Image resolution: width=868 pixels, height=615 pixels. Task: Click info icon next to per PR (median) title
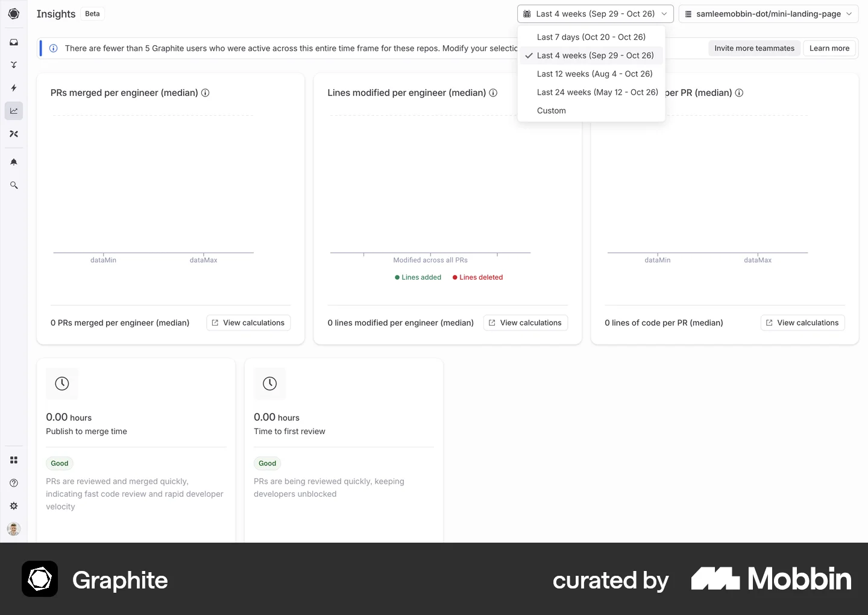[739, 93]
